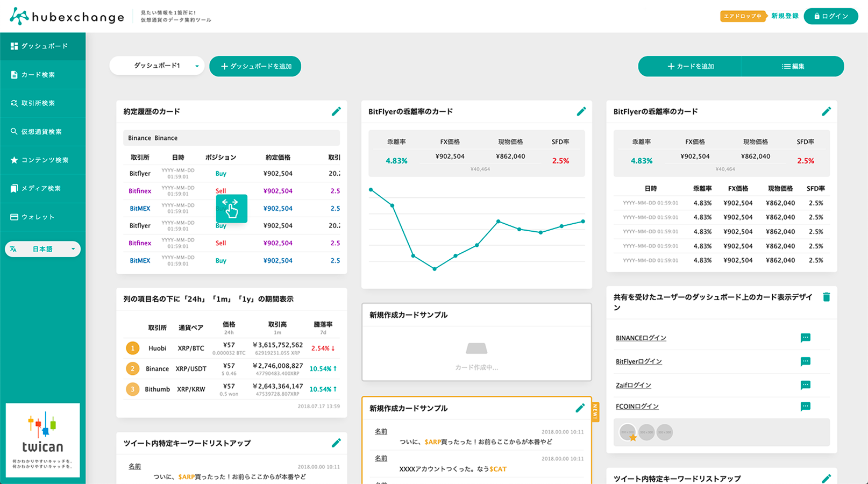
Task: Click the star icon beside コンテンツ検索
Action: (14, 160)
